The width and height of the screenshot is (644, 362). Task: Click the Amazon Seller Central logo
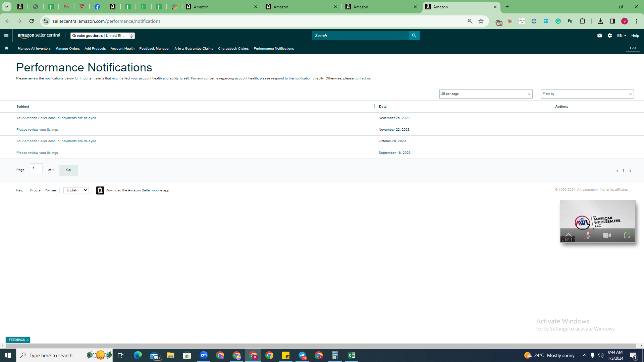pyautogui.click(x=39, y=36)
